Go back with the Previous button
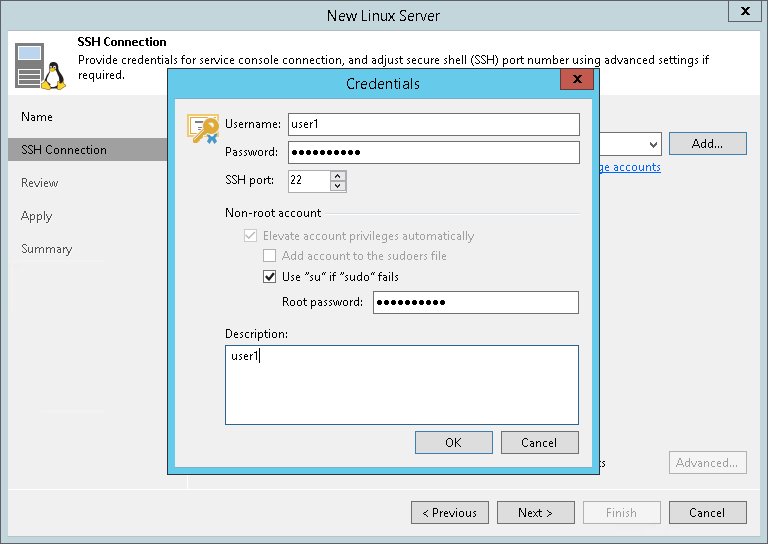768x544 pixels. tap(450, 513)
